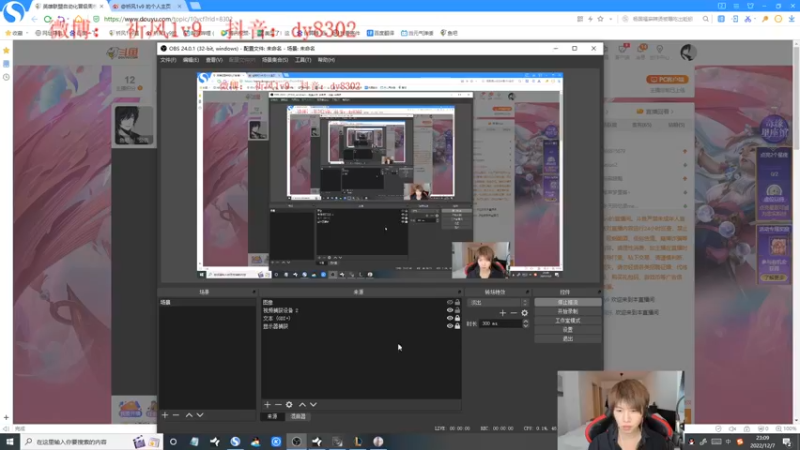
Task: Pop out the Scene Transitions dock icon
Action: pyautogui.click(x=528, y=292)
